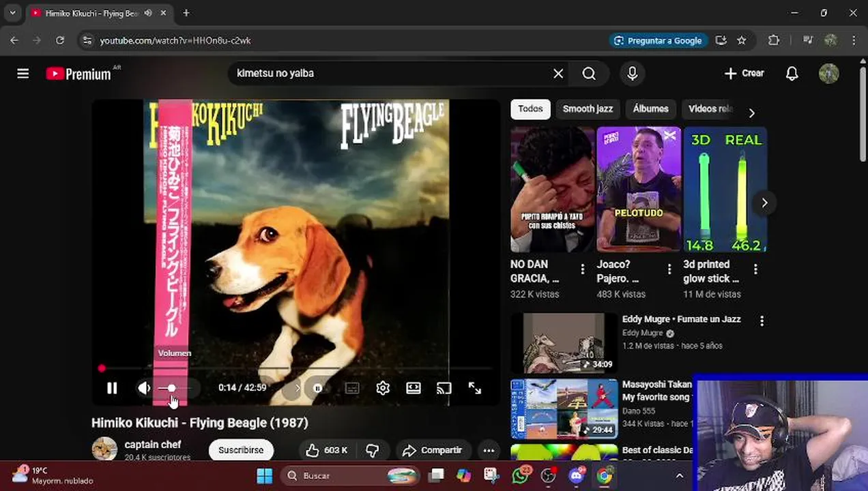
Task: Open the Masayoshi Takanaka video thumbnail
Action: (x=564, y=408)
